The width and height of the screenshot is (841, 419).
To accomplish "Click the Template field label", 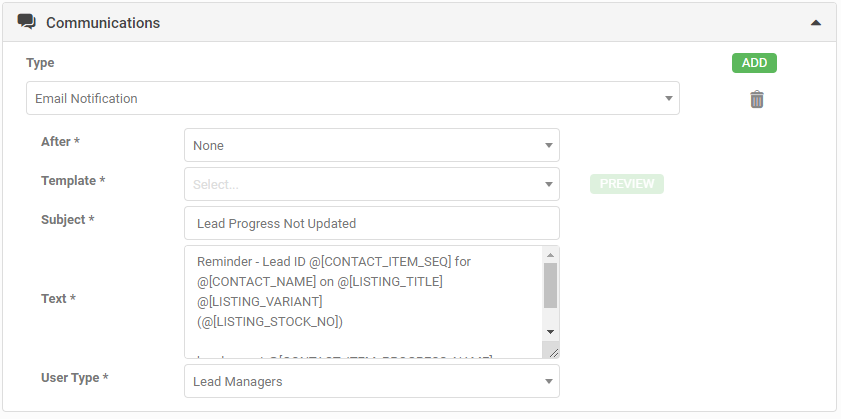I will [x=72, y=181].
